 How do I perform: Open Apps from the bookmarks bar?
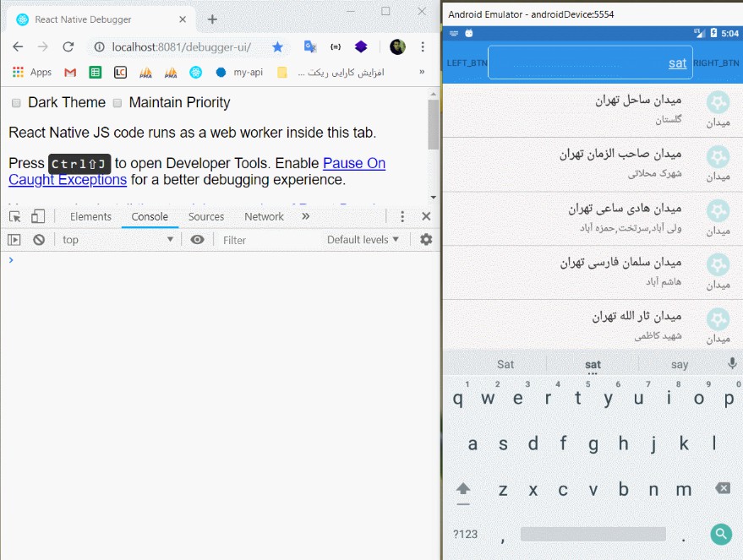click(32, 72)
